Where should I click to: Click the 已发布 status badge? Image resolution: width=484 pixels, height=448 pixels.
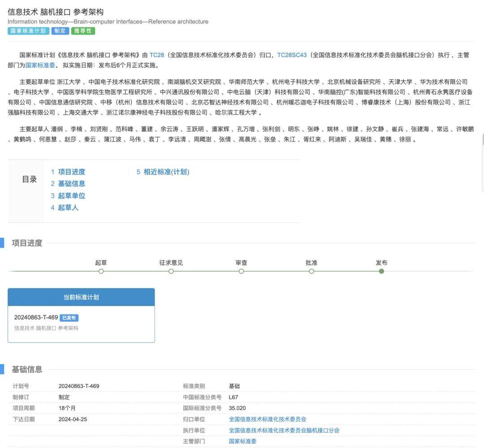coord(69,318)
